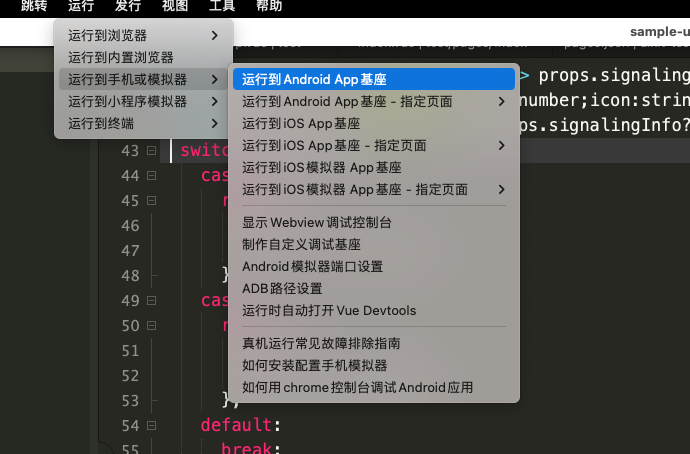The height and width of the screenshot is (454, 690).
Task: Open Android模拟器端口设置
Action: (x=374, y=266)
